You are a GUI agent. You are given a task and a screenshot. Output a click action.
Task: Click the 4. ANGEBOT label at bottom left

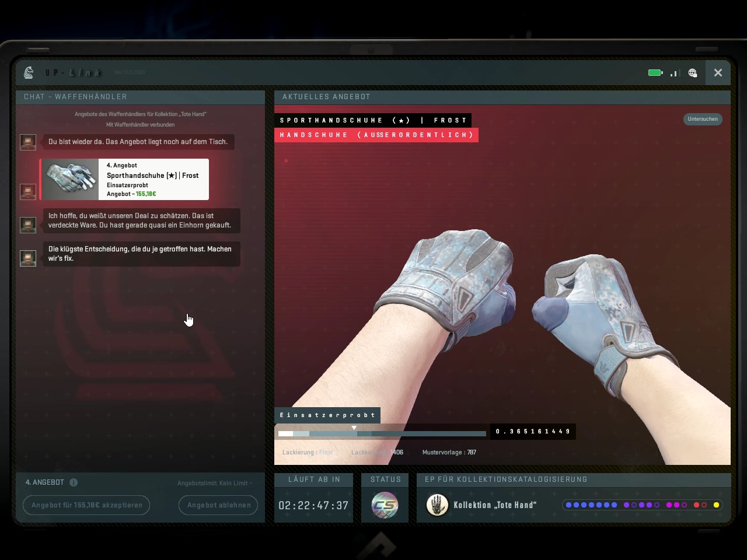[45, 482]
